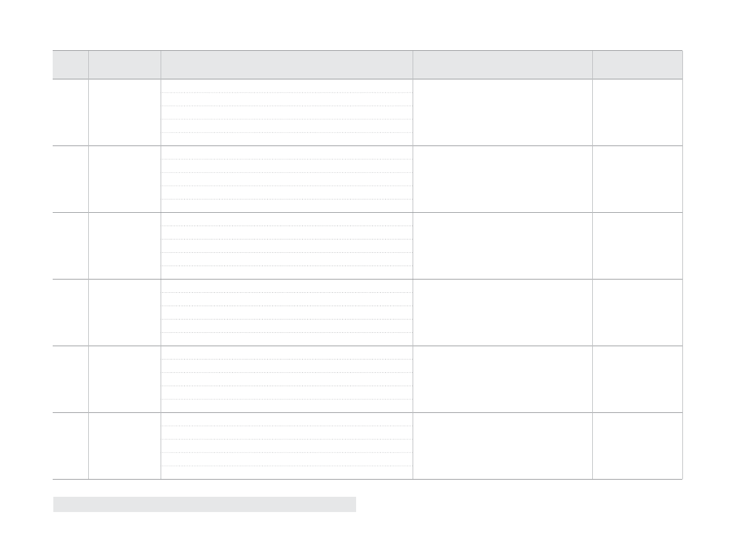
Task: Click the fourth-column blank cell in row two
Action: pyautogui.click(x=502, y=179)
